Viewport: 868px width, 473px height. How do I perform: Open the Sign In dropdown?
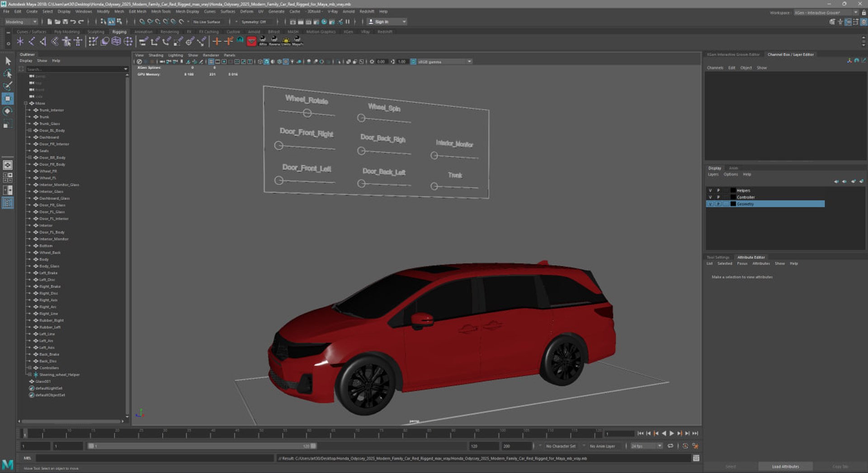pyautogui.click(x=387, y=22)
